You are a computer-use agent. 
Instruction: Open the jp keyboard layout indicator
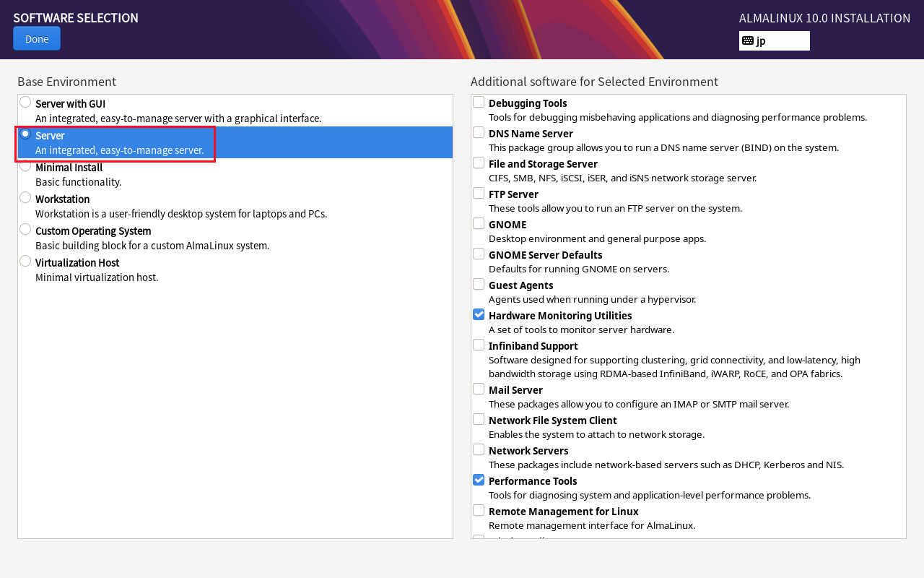(774, 40)
